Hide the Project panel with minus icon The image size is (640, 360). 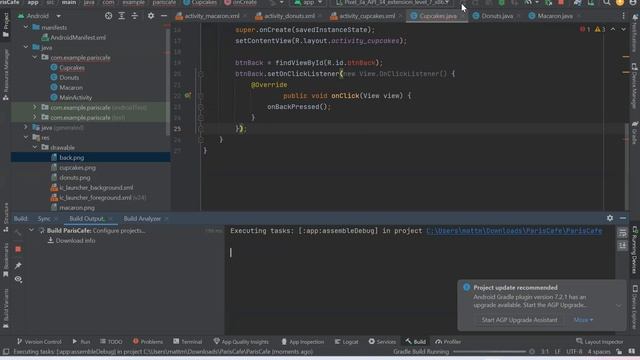164,16
